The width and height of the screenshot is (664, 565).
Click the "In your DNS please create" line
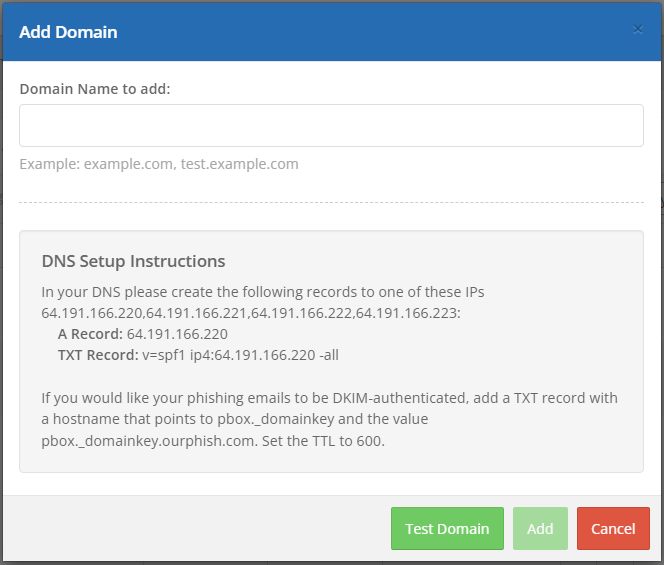262,292
